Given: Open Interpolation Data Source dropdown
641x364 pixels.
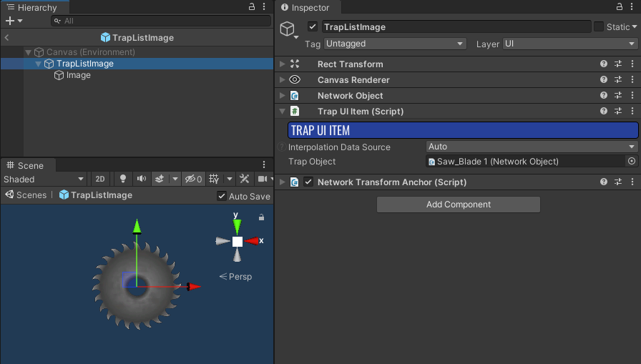Looking at the screenshot, I should pyautogui.click(x=532, y=147).
